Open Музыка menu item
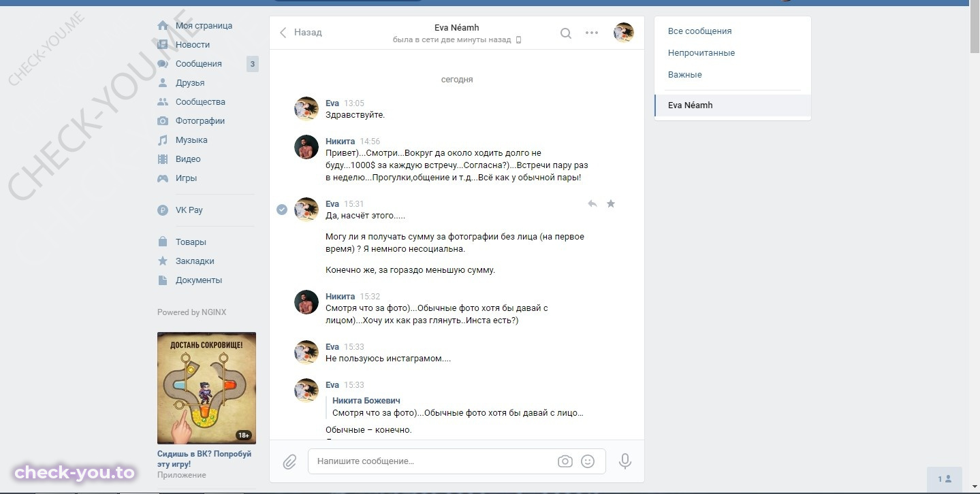Image resolution: width=980 pixels, height=494 pixels. tap(191, 140)
